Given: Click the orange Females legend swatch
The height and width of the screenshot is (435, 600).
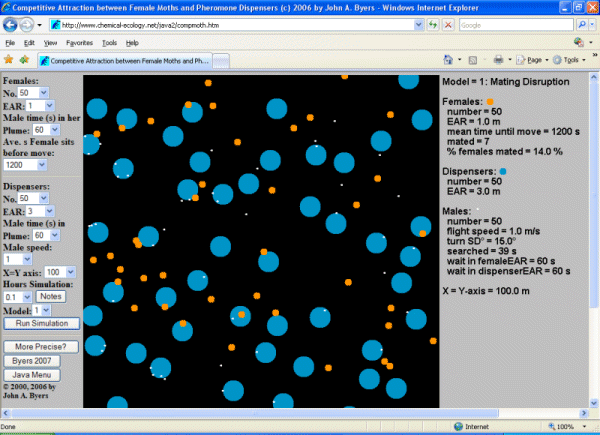Looking at the screenshot, I should [490, 102].
